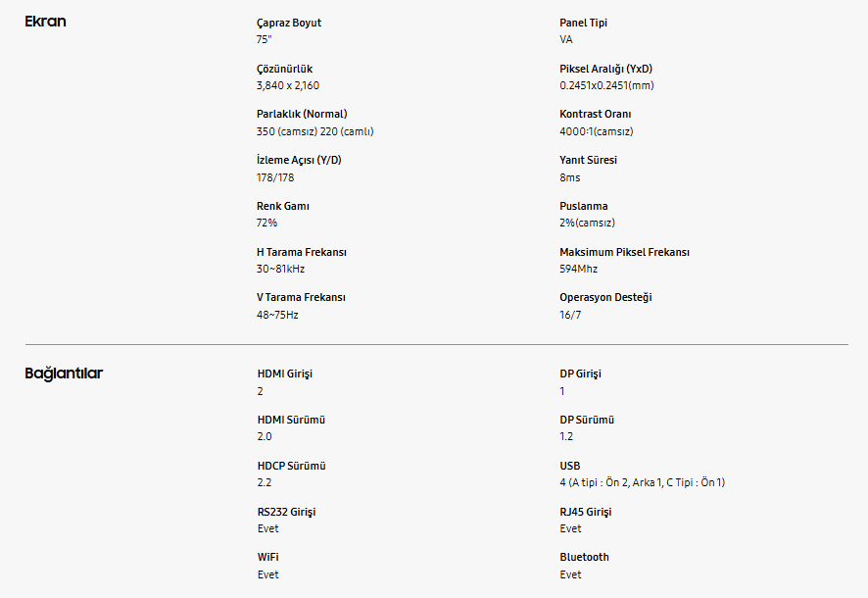Viewport: 868px width, 598px height.
Task: Click the İzleme Açısı (Y/D) label
Action: pos(299,160)
